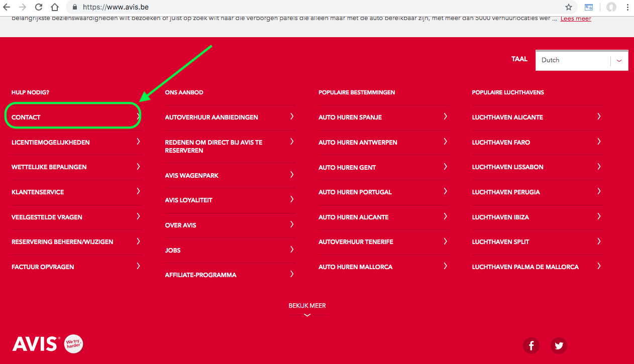The height and width of the screenshot is (364, 634).
Task: Open Auto Huren Alicante link
Action: point(354,217)
